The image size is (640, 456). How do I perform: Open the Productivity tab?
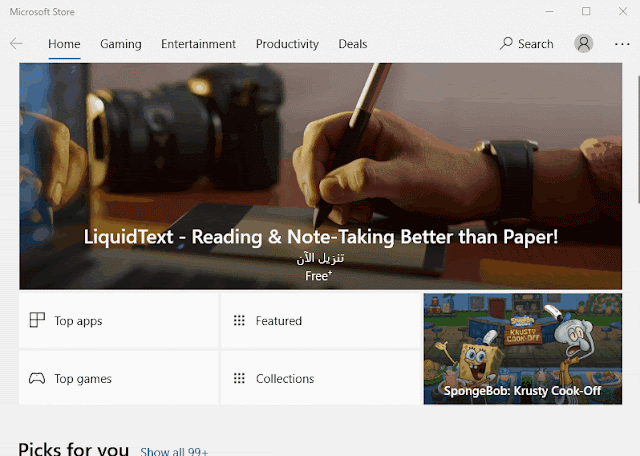[287, 44]
